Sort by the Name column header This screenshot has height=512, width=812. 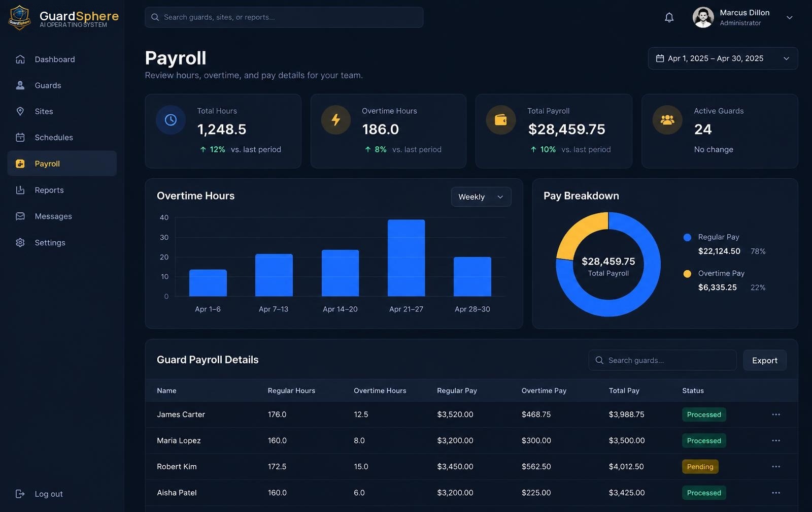click(x=166, y=391)
